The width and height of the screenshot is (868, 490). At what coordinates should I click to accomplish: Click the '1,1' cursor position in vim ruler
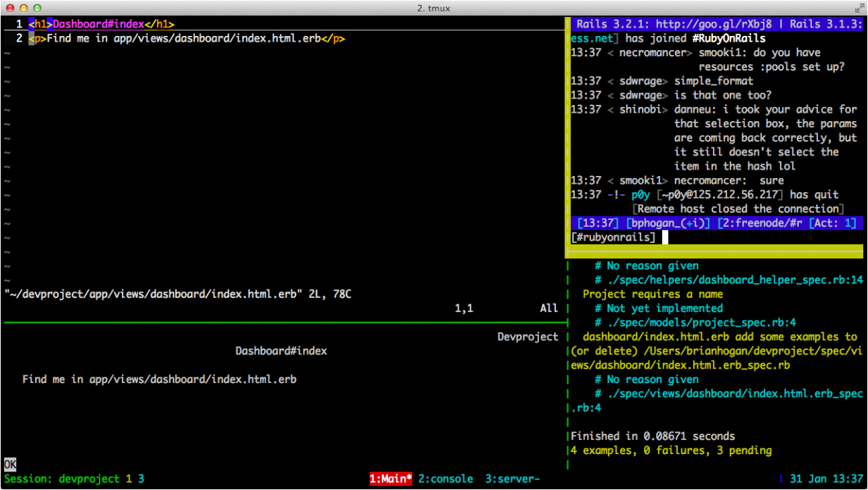[464, 308]
